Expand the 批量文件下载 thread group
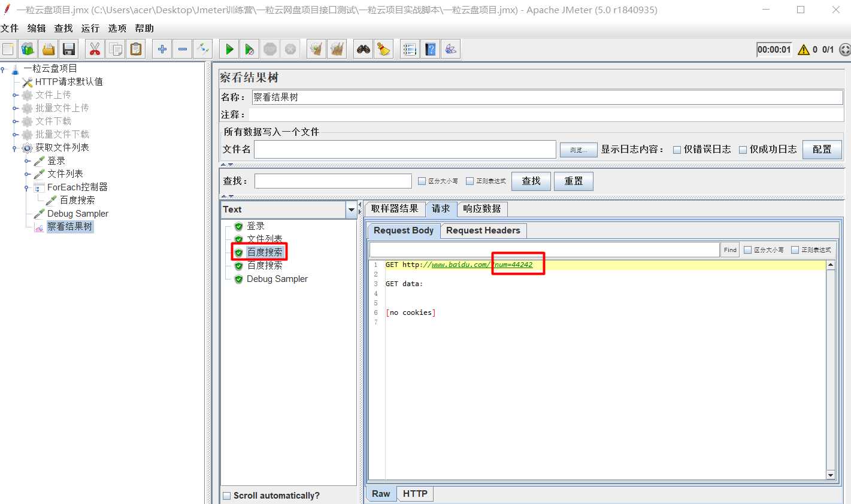 [x=15, y=134]
